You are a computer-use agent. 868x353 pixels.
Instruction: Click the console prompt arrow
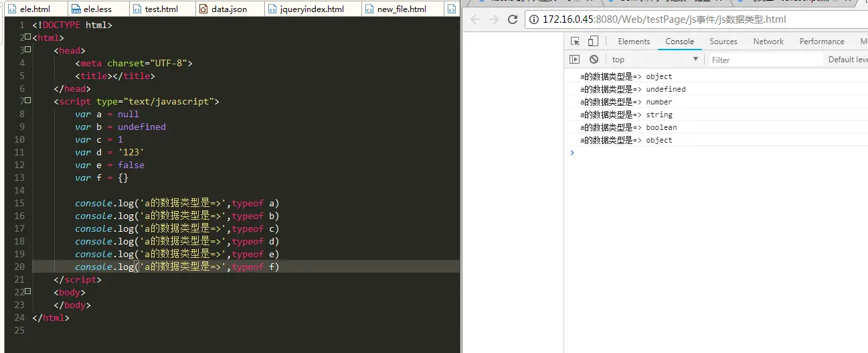coord(572,153)
